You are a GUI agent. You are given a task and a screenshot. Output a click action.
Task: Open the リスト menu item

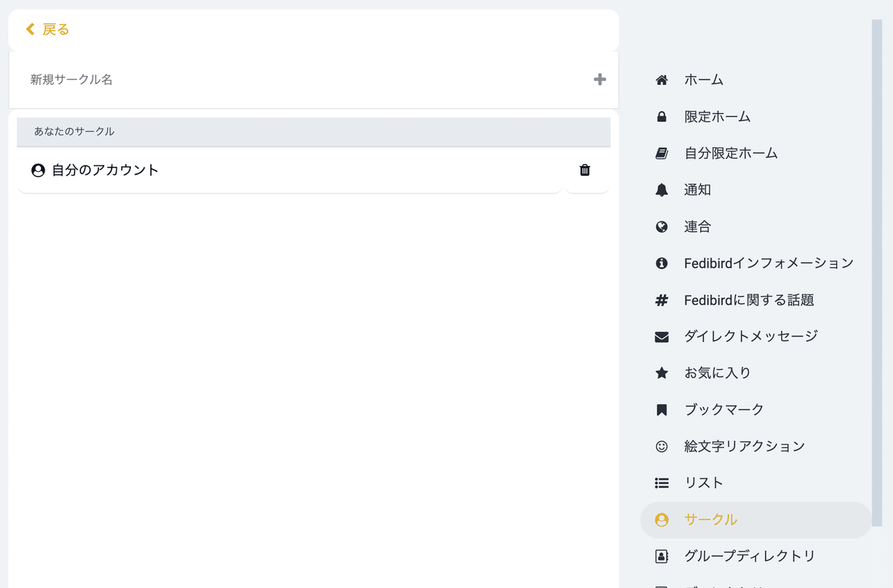point(703,483)
